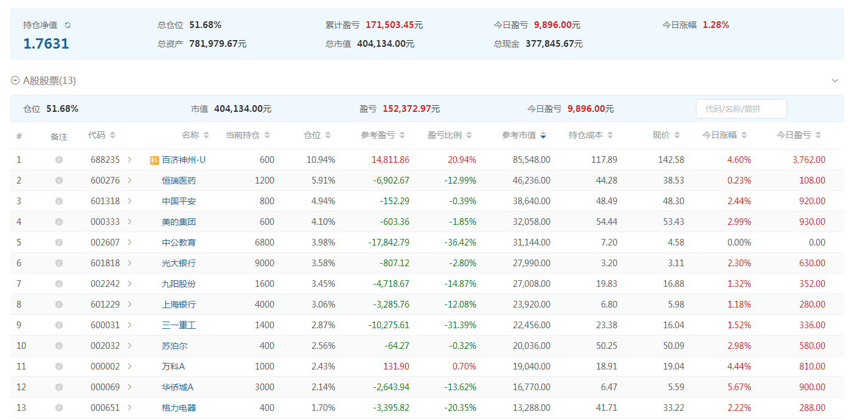
Task: Select net value 1.7631
Action: click(x=46, y=44)
